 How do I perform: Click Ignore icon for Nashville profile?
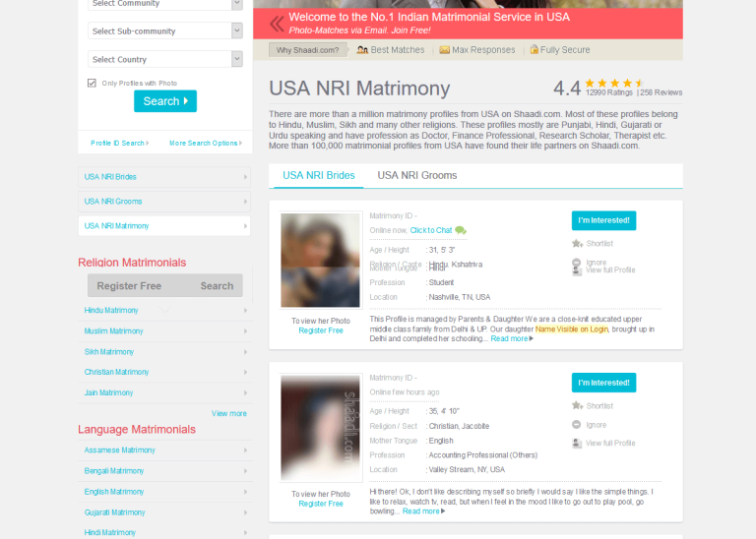coord(576,262)
